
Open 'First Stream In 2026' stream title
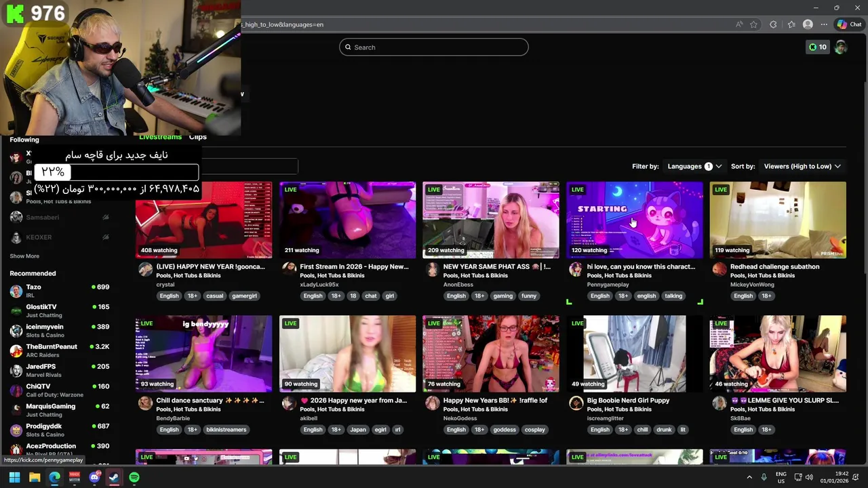(354, 266)
